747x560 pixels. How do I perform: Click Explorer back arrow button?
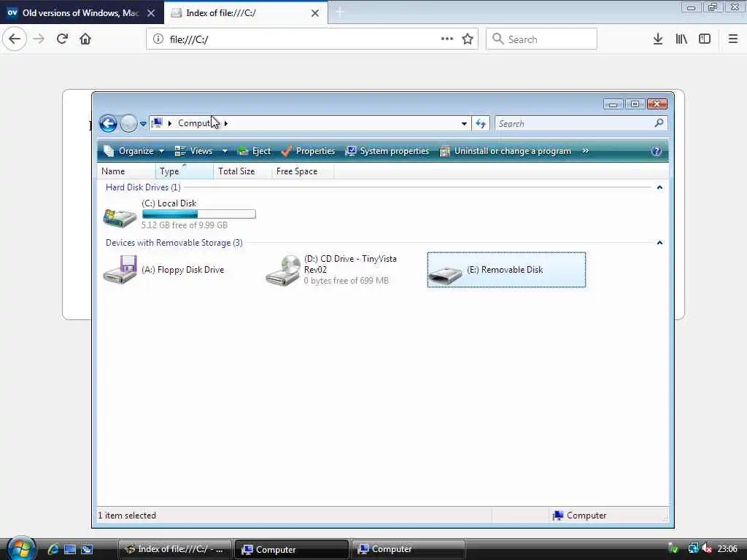108,124
